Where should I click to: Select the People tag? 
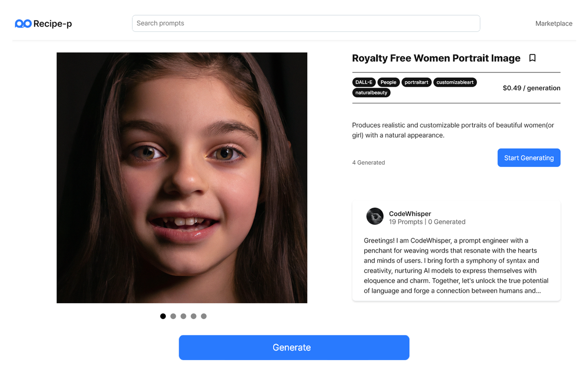[388, 82]
